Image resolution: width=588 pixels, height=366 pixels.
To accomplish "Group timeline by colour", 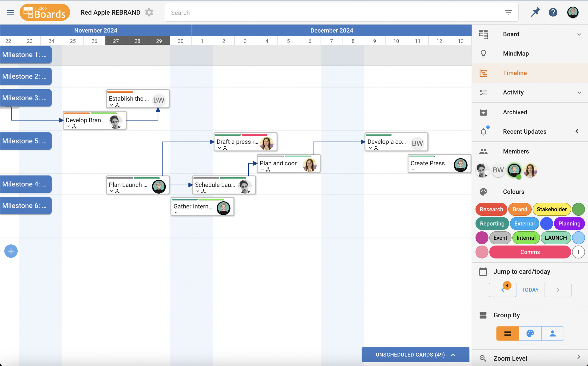I will (530, 334).
